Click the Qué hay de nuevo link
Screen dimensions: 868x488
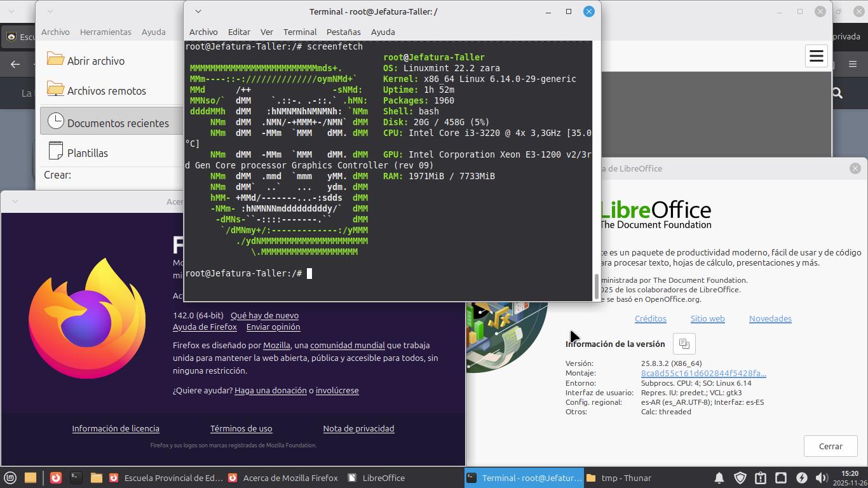tap(264, 315)
